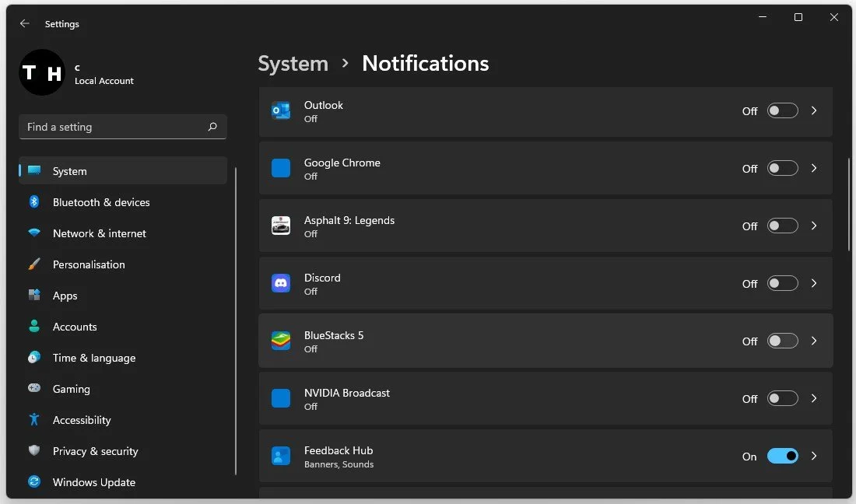Click System breadcrumb link

click(x=293, y=64)
